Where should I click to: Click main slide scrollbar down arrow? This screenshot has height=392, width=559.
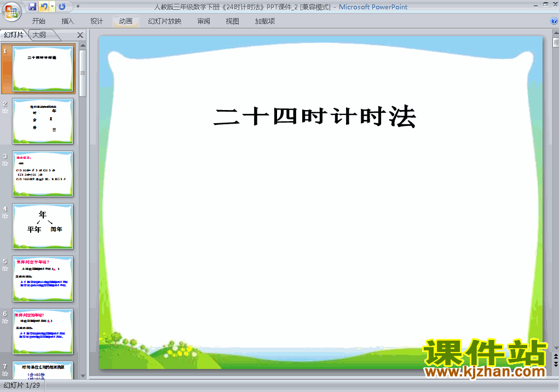556,348
